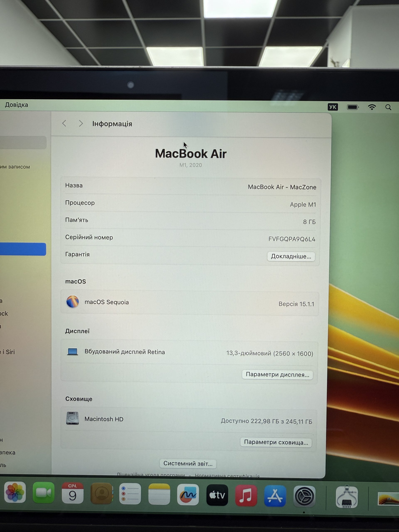Click the Пам'ять label
This screenshot has width=399, height=532.
[x=76, y=220]
